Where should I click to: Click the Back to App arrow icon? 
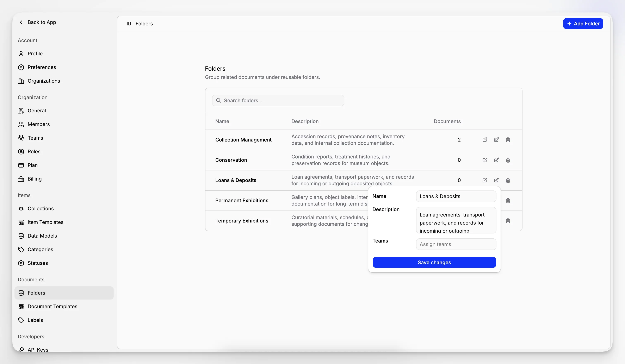[21, 22]
